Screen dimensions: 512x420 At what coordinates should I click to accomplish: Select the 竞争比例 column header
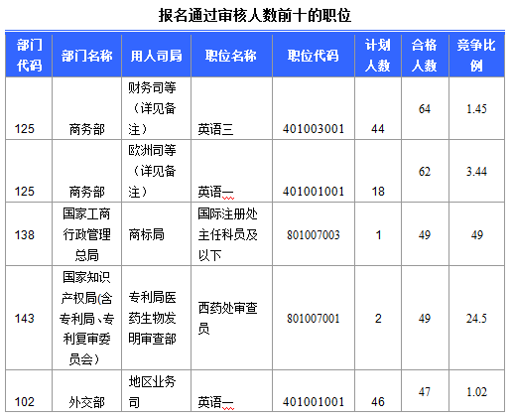[476, 56]
